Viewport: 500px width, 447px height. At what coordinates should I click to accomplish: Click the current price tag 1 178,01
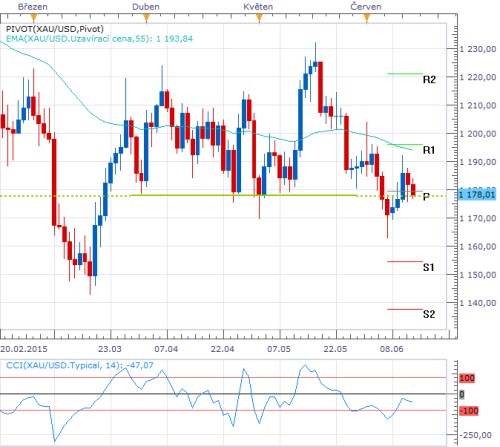[x=477, y=195]
